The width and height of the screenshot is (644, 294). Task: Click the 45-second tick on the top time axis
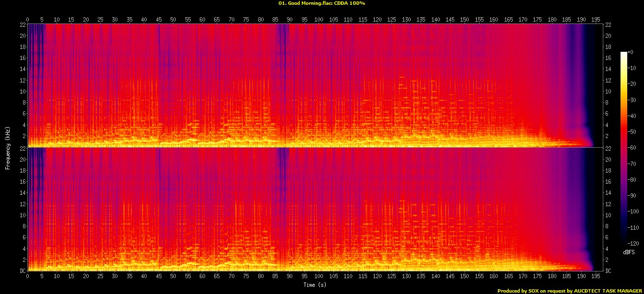(x=159, y=19)
